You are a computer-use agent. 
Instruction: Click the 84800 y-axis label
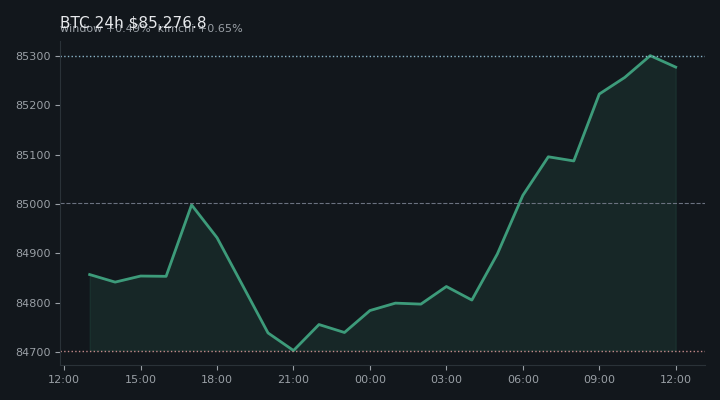pos(33,303)
